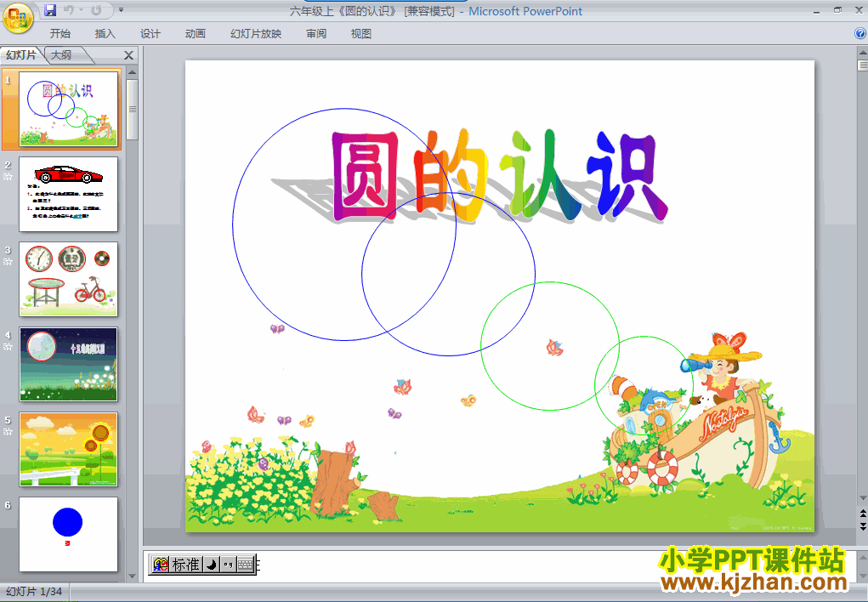Screen dimensions: 868x602
Task: Click the 幻灯片 1/34 status indicator
Action: [x=34, y=592]
